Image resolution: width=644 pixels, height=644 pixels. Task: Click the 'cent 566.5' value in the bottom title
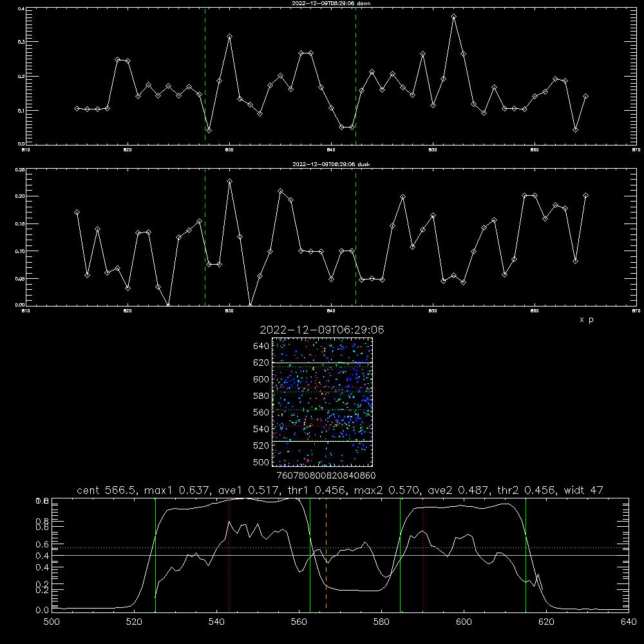(106, 490)
